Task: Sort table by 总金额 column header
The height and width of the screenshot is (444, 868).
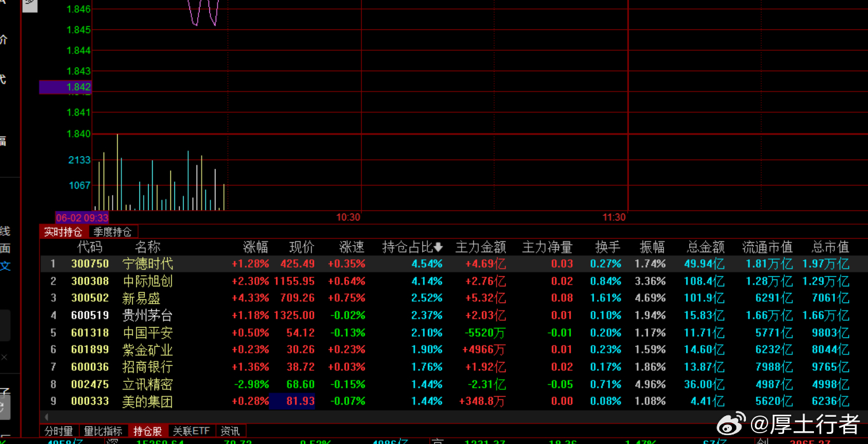Action: click(x=706, y=247)
